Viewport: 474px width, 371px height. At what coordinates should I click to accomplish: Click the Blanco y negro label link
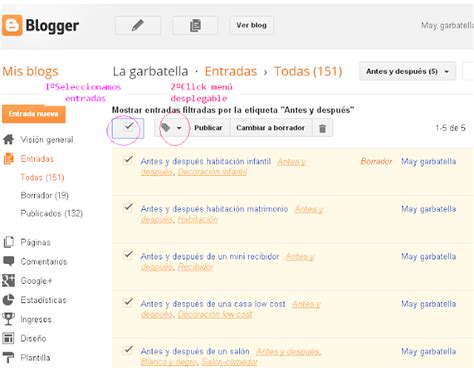pos(169,362)
